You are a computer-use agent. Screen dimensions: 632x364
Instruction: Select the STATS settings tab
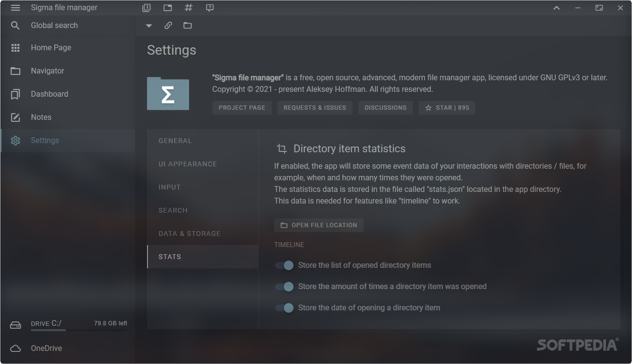tap(203, 257)
